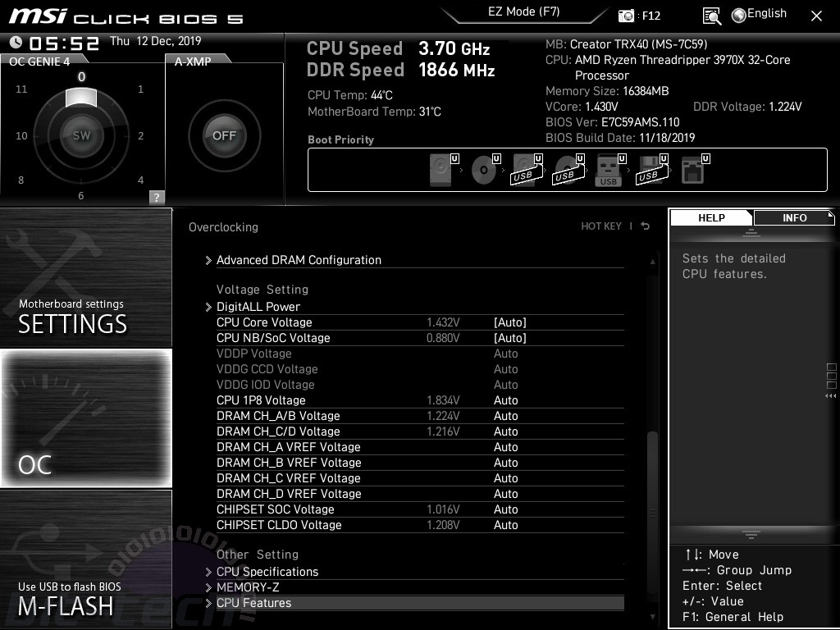Select DRAM CH_C/D Voltage Auto value
This screenshot has height=630, width=840.
tap(505, 431)
